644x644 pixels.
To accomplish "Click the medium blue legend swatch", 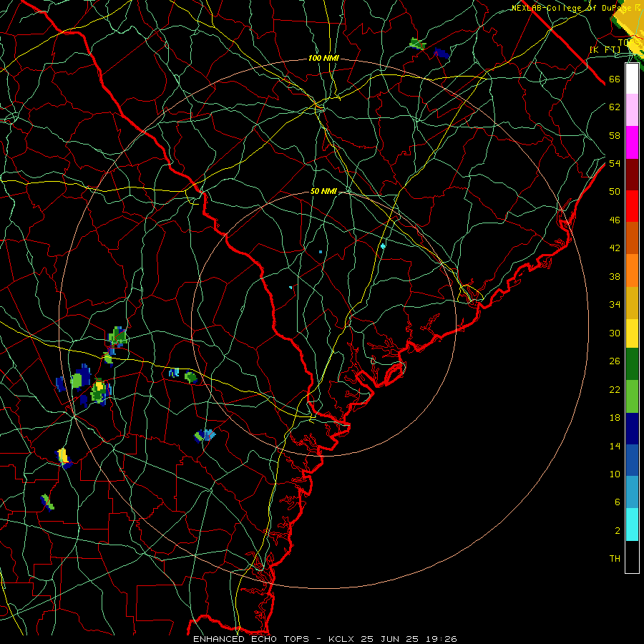I will tap(632, 460).
